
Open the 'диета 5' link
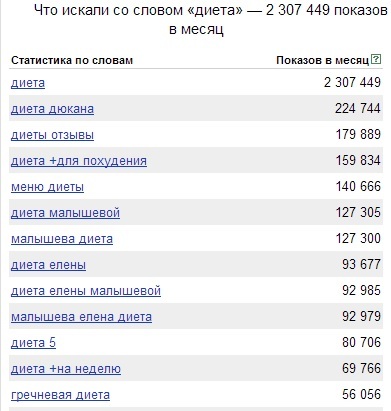click(x=33, y=343)
